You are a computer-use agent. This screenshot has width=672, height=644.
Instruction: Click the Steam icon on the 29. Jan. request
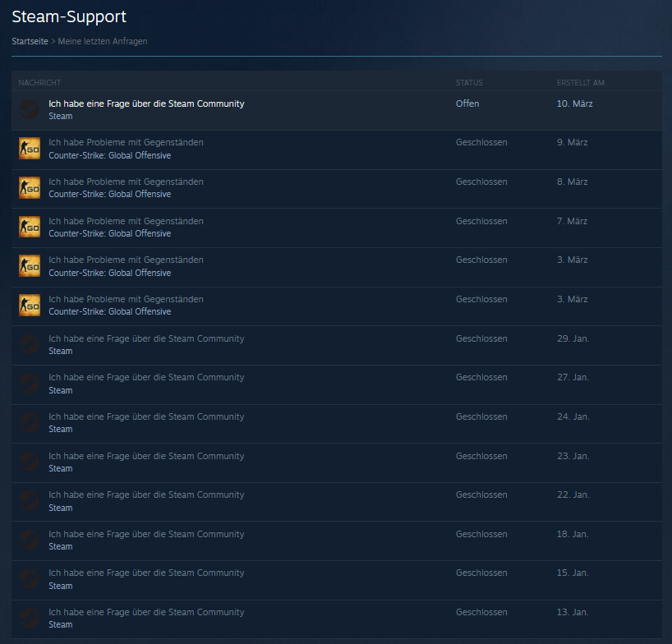pyautogui.click(x=30, y=344)
